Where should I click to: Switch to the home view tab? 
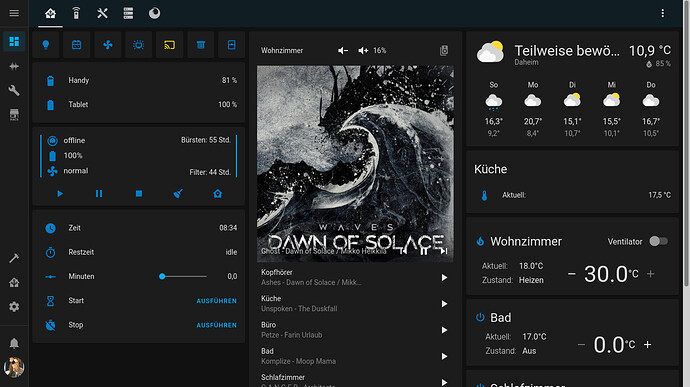(50, 14)
